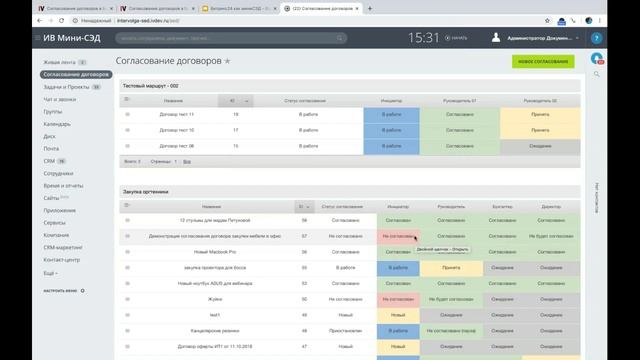Click the administrator user avatar icon
This screenshot has height=360, width=640.
[x=496, y=38]
